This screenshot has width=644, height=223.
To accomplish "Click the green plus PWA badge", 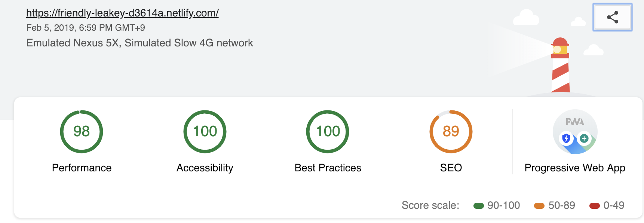I will [x=584, y=138].
